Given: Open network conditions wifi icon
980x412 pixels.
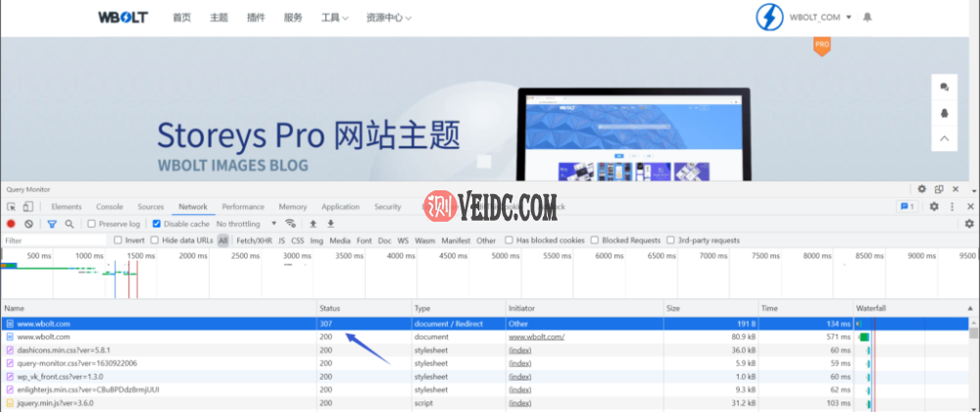Looking at the screenshot, I should click(x=290, y=224).
